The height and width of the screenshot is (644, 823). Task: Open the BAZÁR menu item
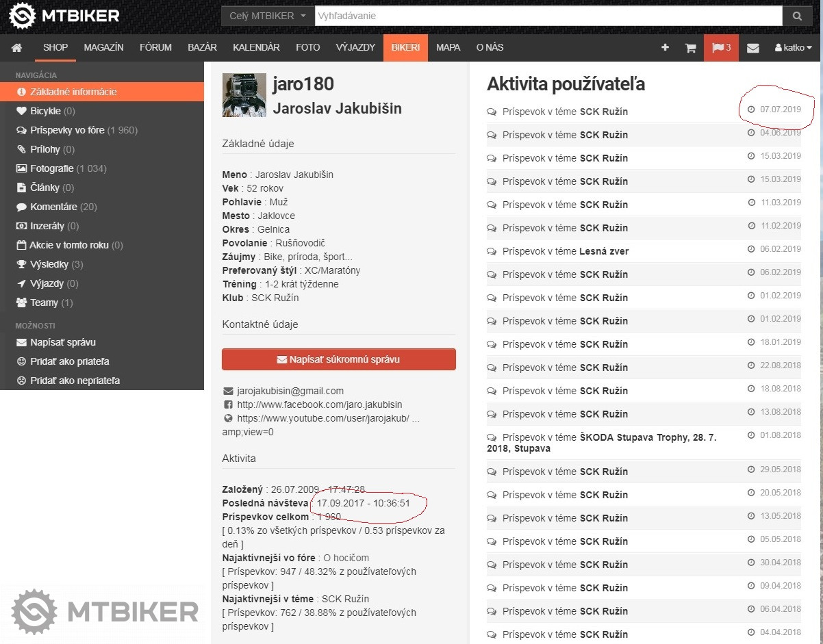click(x=202, y=48)
